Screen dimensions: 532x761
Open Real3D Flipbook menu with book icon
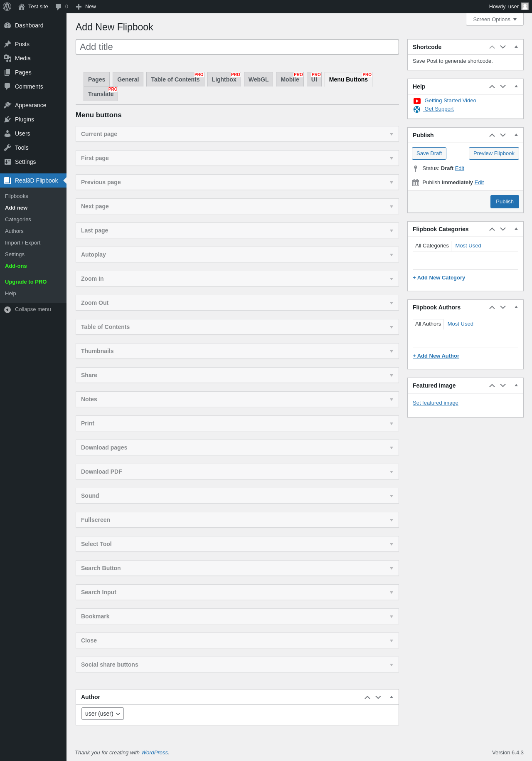pos(33,180)
